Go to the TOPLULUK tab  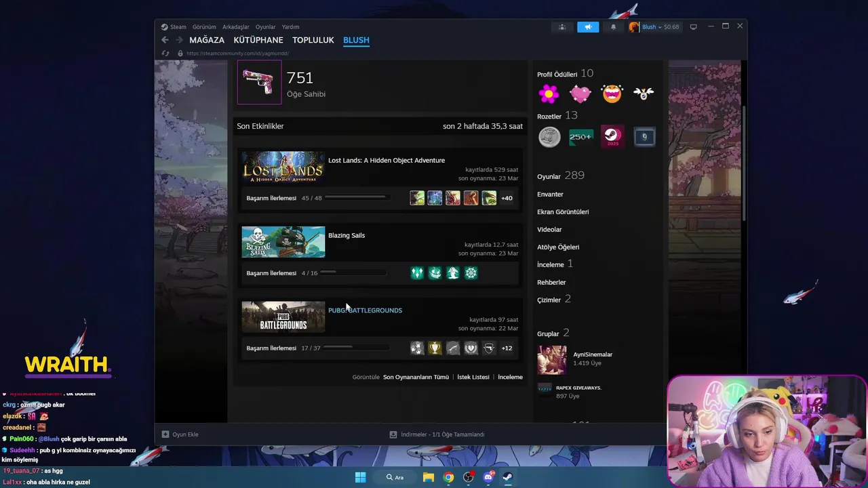coord(313,40)
